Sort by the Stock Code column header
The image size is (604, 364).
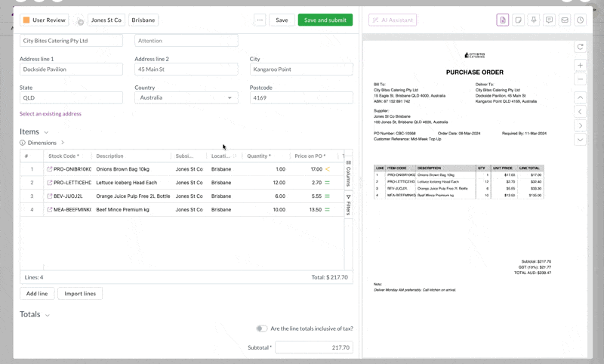pyautogui.click(x=63, y=156)
